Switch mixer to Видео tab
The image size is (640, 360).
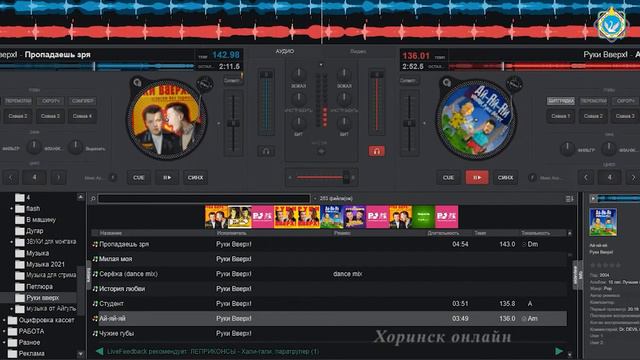358,51
